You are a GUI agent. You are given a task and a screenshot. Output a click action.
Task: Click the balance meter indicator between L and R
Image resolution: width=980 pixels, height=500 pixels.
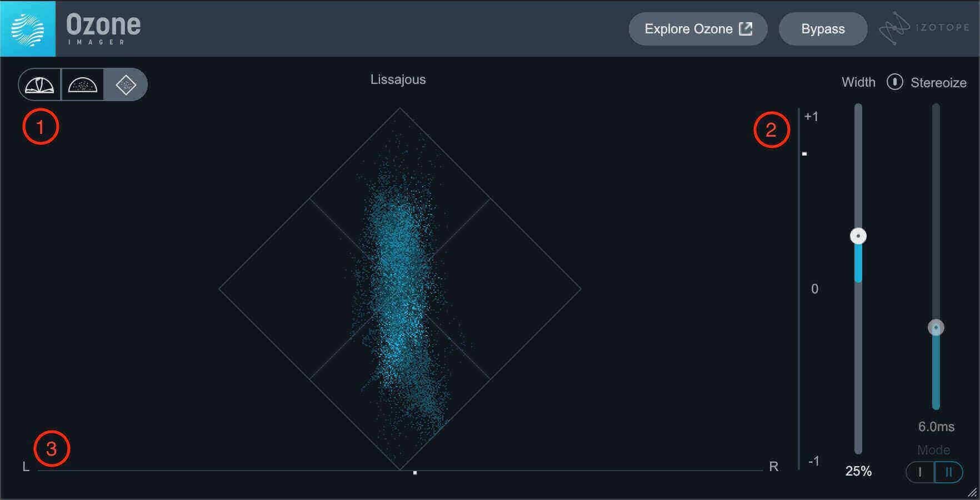pos(415,473)
